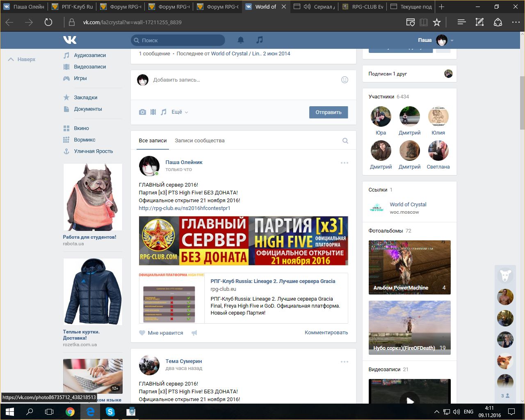Viewport: 525px width, 420px height.
Task: Go back in the browser
Action: tap(9, 22)
